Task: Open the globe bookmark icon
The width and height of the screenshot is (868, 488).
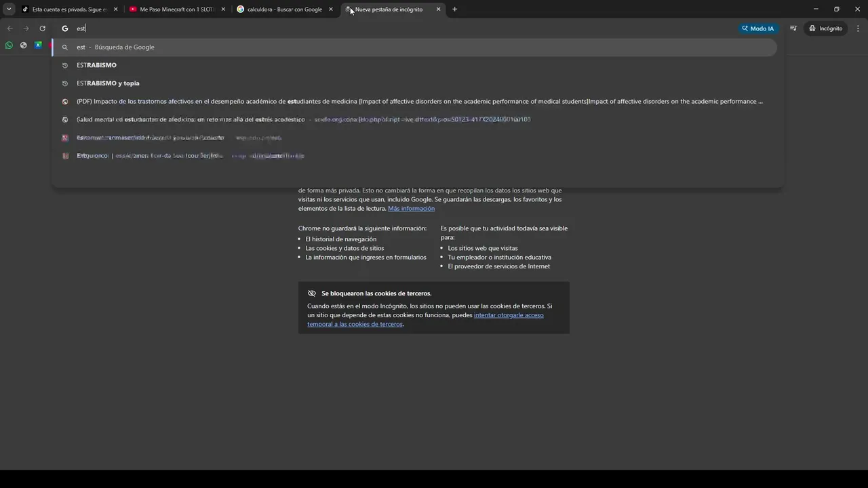Action: click(24, 45)
